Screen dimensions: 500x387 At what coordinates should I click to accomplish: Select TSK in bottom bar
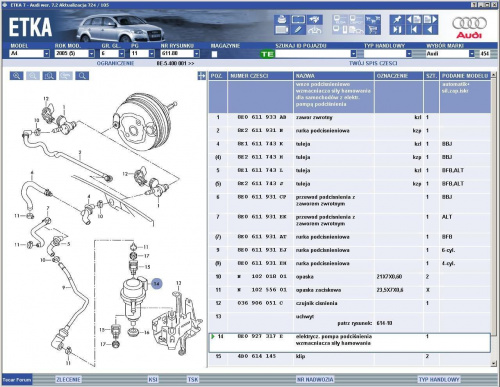[193, 379]
